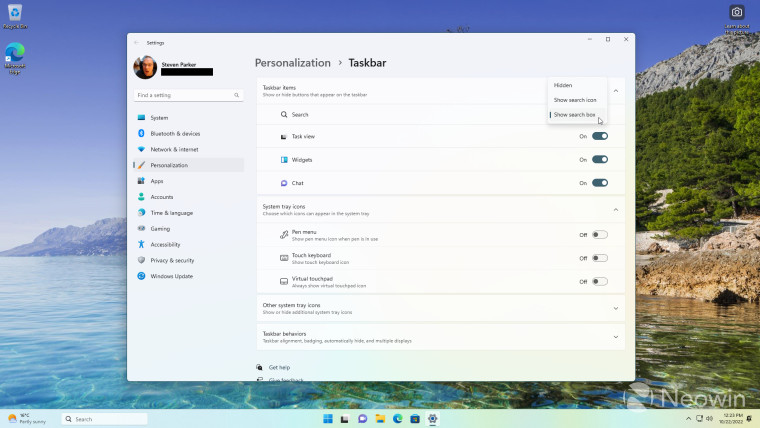Open the Windows Start menu
This screenshot has width=760, height=428.
tap(328, 419)
